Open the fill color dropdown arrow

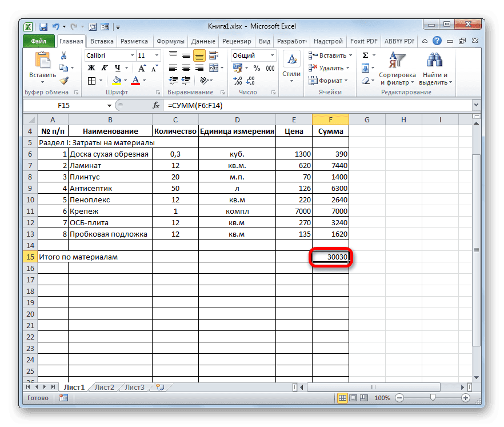(x=125, y=81)
